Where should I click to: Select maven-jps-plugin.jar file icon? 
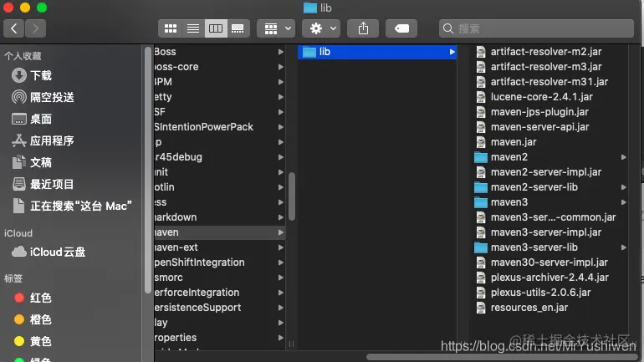coord(481,112)
